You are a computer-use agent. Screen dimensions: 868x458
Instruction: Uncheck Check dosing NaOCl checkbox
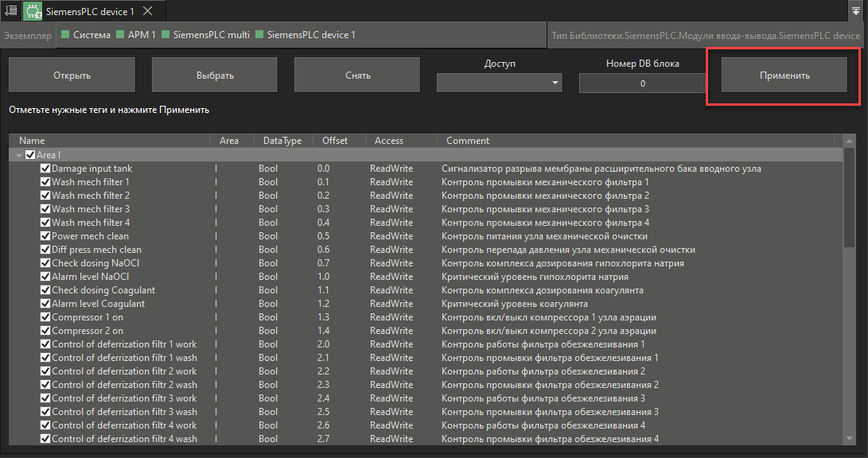pyautogui.click(x=45, y=263)
